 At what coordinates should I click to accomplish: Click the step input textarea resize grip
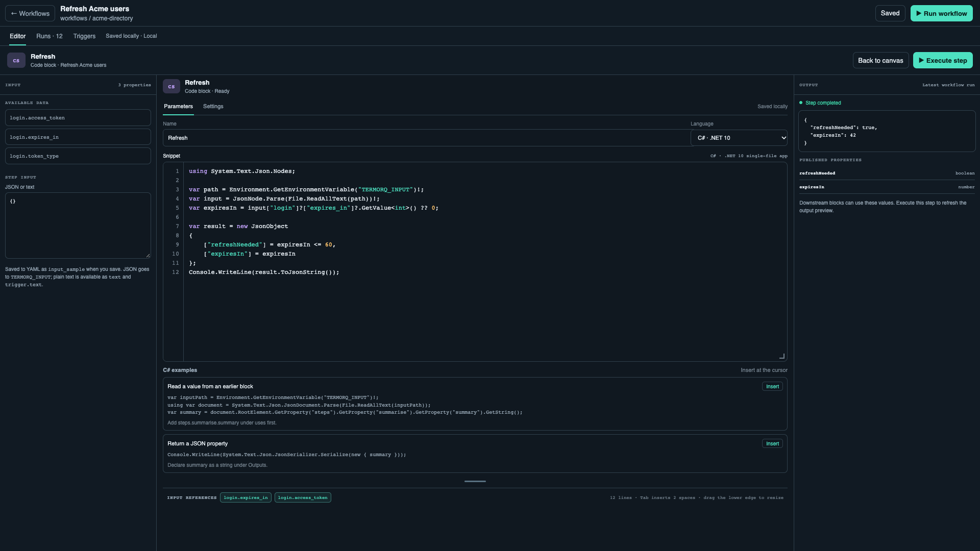click(x=148, y=256)
